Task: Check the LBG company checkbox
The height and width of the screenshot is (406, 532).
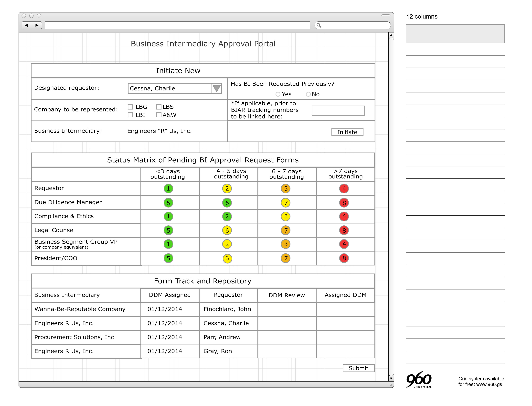Action: pyautogui.click(x=130, y=107)
